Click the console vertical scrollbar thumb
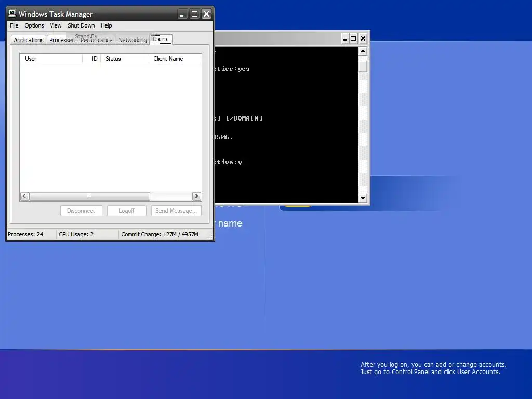Screen dimensions: 532x399 [x=363, y=66]
